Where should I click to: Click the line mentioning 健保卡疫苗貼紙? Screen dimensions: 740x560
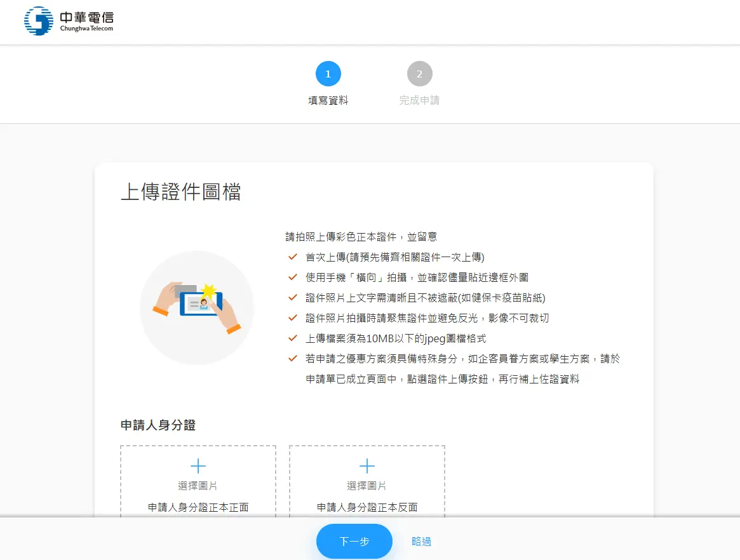pyautogui.click(x=425, y=298)
